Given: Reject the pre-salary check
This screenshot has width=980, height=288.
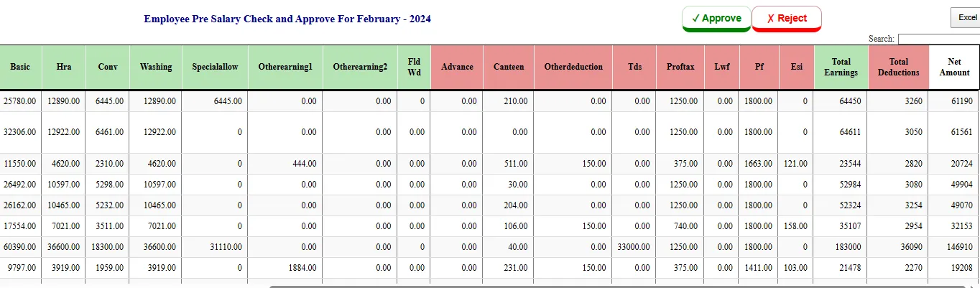Looking at the screenshot, I should 787,19.
